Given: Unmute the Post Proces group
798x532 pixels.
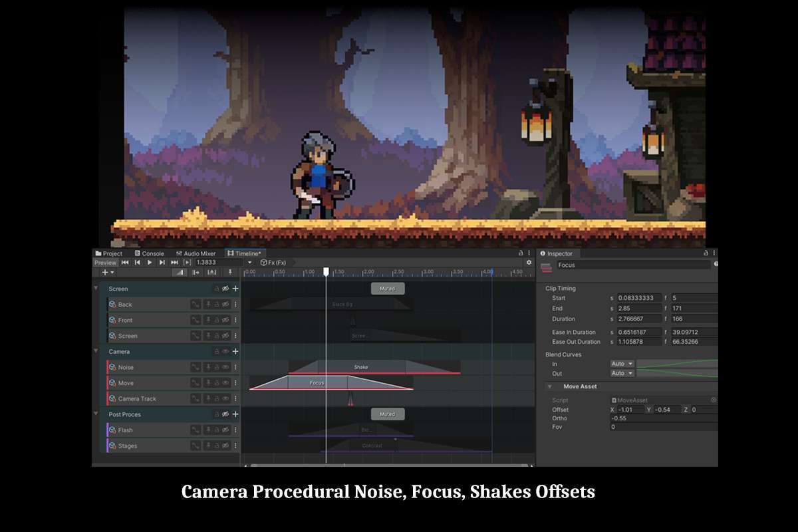Looking at the screenshot, I should click(225, 414).
